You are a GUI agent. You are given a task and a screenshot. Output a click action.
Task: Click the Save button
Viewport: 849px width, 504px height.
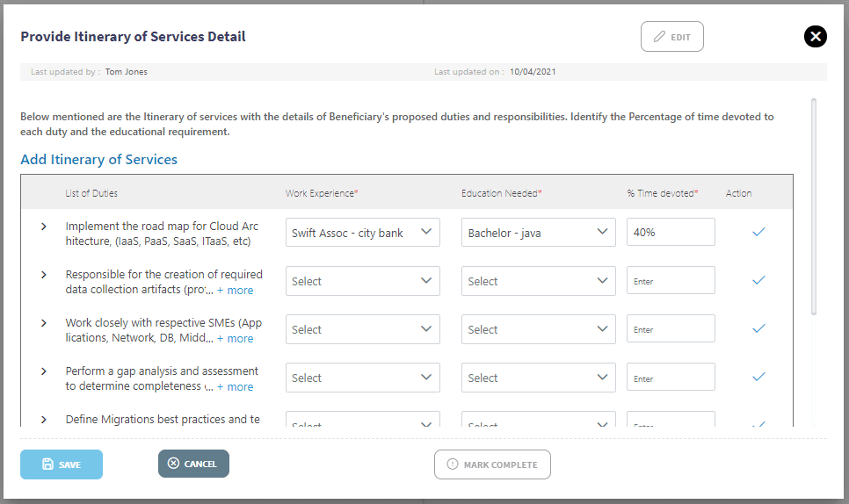[x=62, y=464]
